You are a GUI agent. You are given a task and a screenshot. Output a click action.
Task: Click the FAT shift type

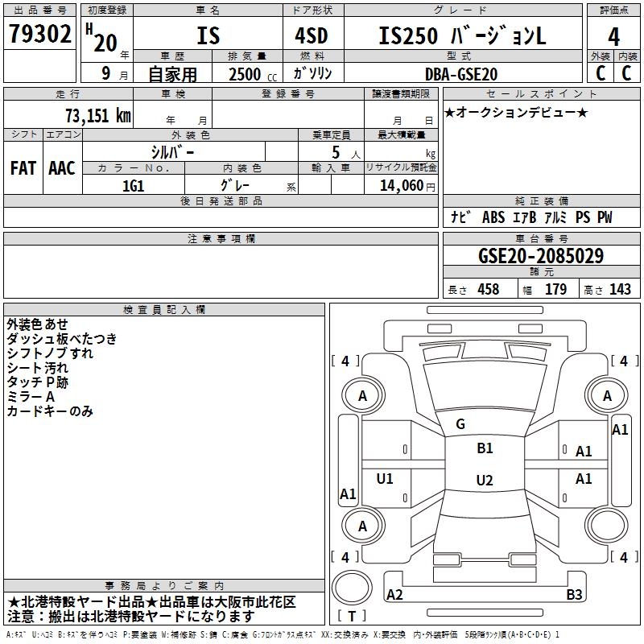tap(23, 168)
